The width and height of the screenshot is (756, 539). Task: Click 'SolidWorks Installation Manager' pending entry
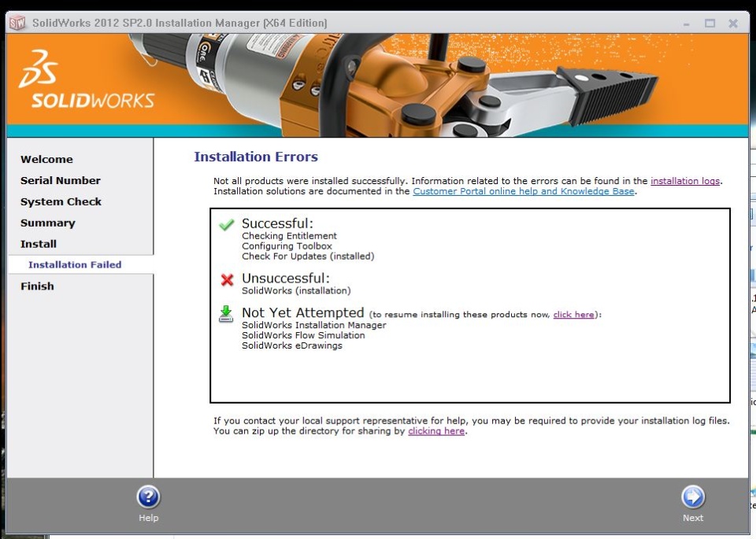[314, 325]
